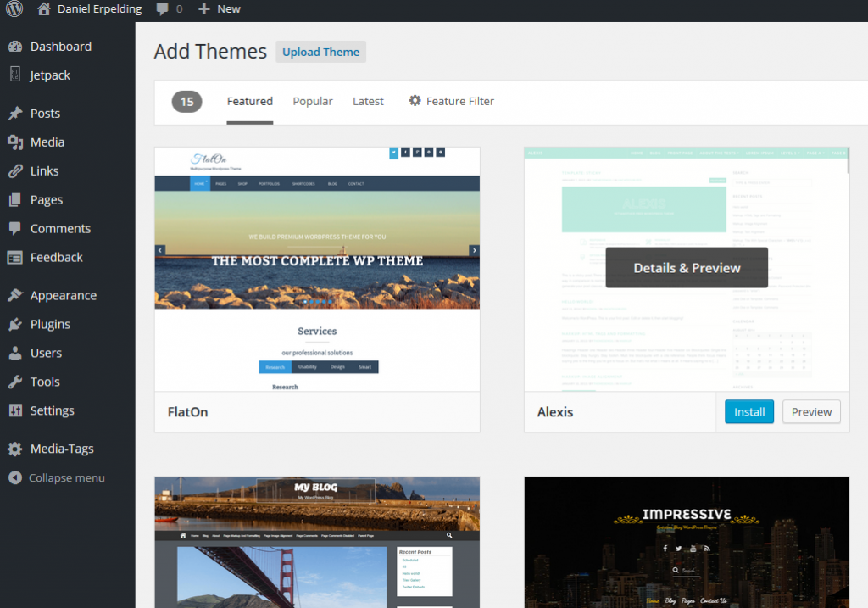Select the Featured themes tab
This screenshot has width=868, height=608.
(250, 102)
